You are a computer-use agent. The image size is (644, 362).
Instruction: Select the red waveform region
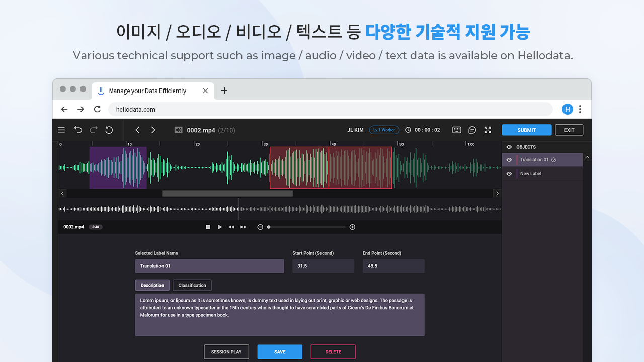pos(331,168)
